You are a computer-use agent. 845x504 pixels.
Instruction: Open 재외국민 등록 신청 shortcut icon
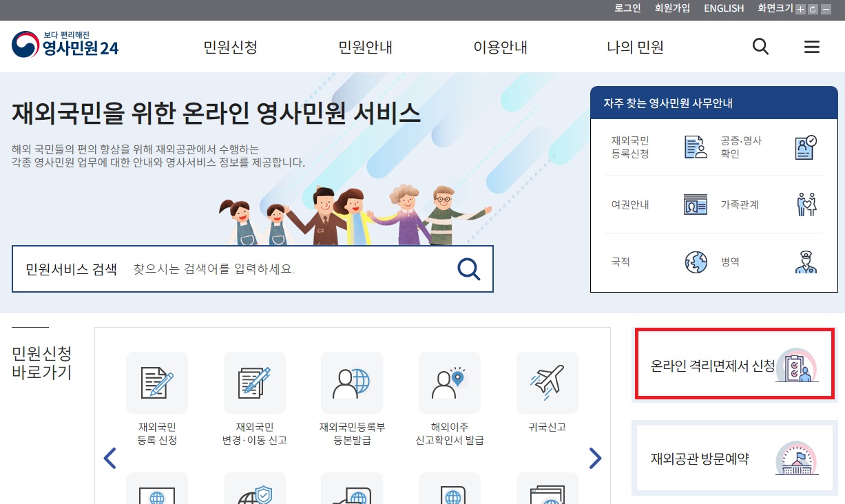coord(157,383)
